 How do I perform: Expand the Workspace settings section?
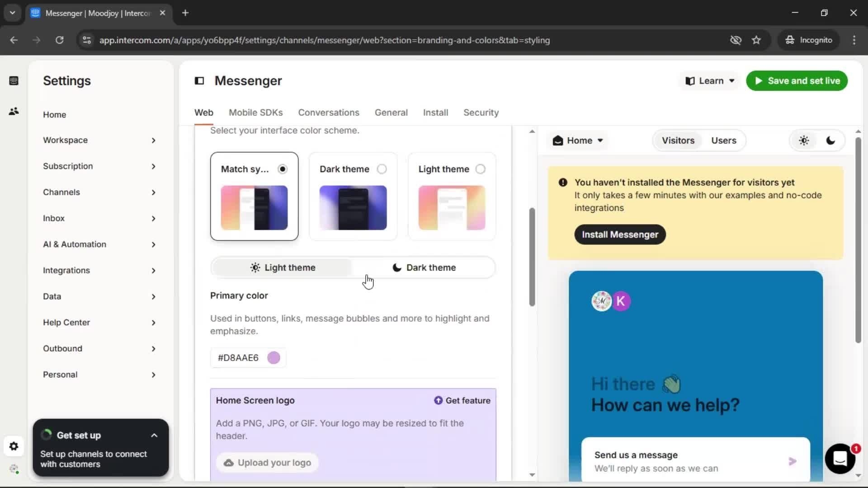tap(99, 141)
